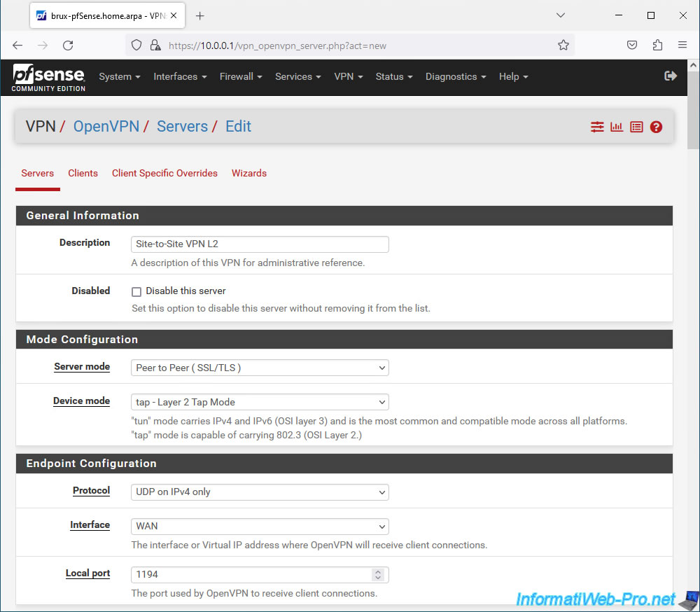List all tabs dropdown arrow

pos(561,15)
